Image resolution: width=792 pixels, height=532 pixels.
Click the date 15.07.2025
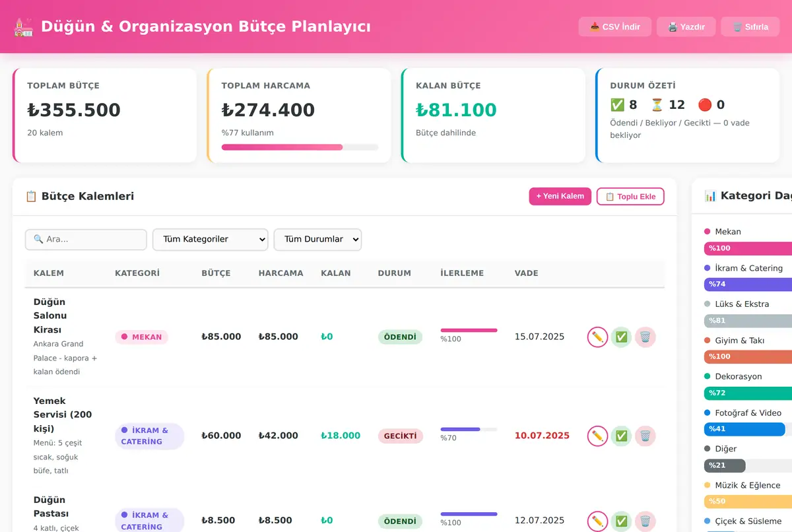[539, 337]
